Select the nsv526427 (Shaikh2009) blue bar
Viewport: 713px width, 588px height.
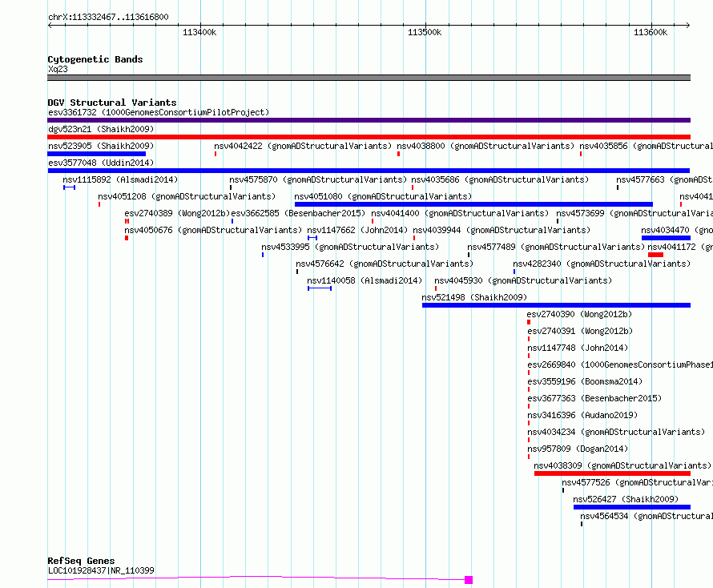click(632, 507)
